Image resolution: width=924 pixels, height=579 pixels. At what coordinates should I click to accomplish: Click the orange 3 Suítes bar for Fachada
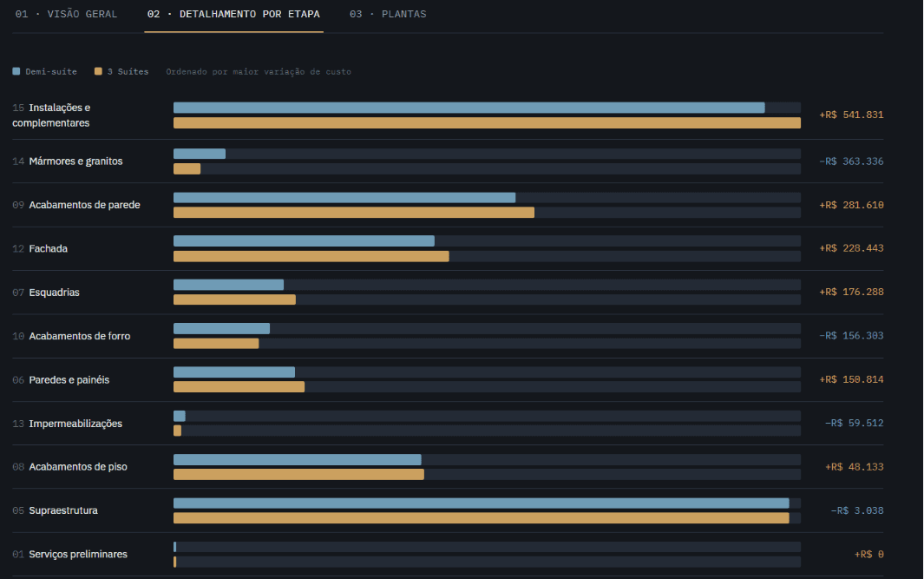tap(311, 256)
